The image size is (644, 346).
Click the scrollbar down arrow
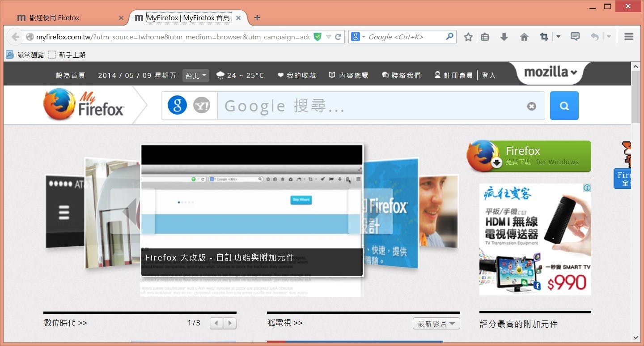click(x=636, y=337)
